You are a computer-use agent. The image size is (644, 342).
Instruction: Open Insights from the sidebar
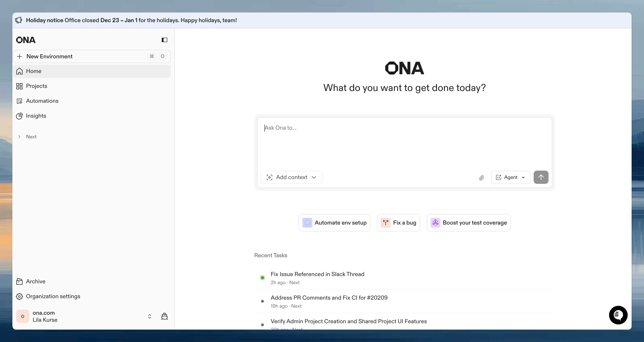[x=36, y=116]
